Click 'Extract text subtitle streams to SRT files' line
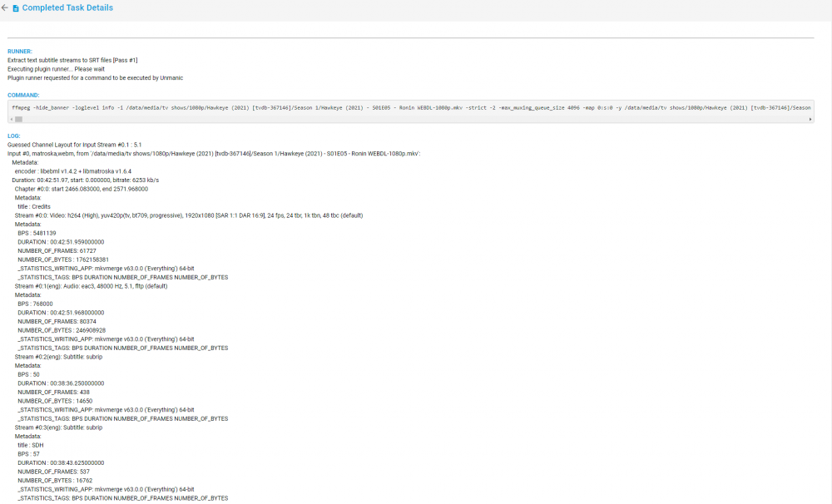This screenshot has height=504, width=832. (x=72, y=61)
